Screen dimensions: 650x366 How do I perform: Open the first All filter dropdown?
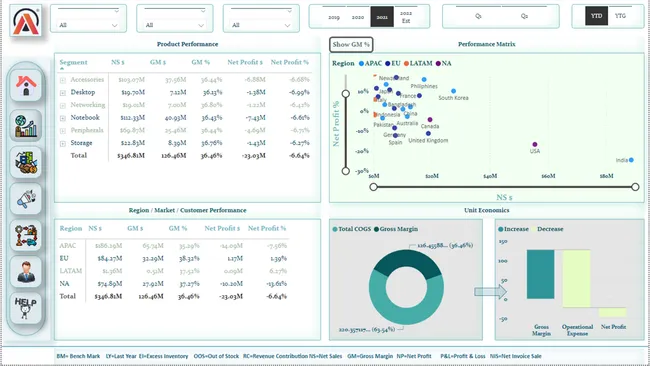[88, 25]
